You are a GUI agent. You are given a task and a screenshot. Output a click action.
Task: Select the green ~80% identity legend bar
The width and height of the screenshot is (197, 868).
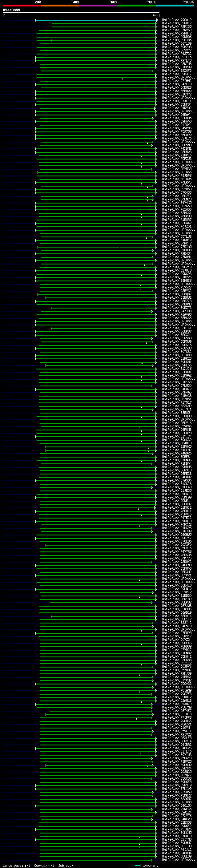(137, 6)
